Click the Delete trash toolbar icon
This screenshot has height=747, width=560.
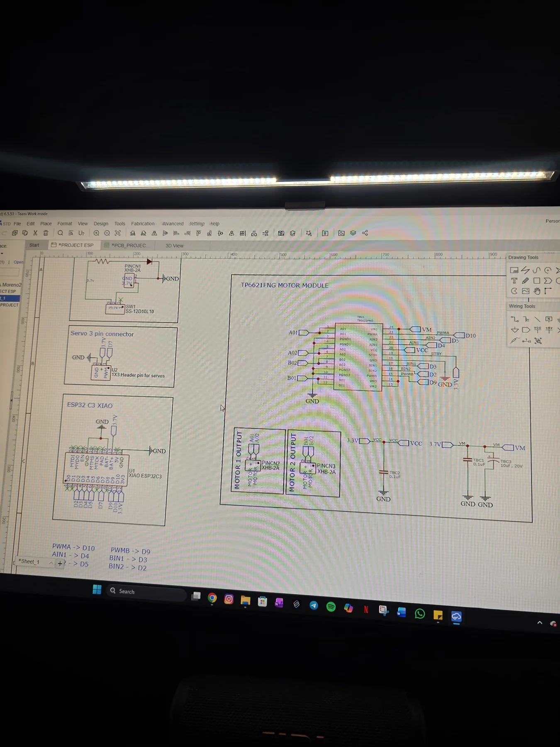click(x=46, y=233)
